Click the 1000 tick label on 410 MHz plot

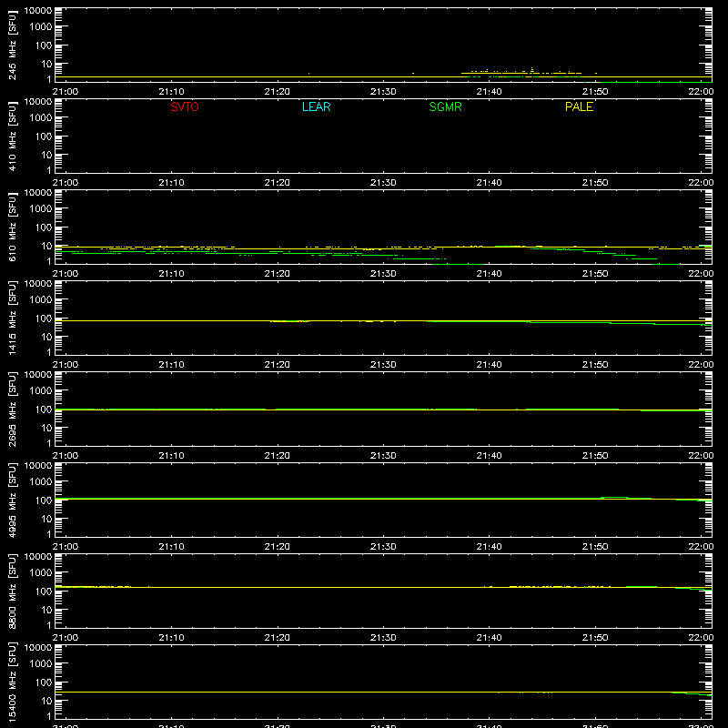[x=41, y=118]
